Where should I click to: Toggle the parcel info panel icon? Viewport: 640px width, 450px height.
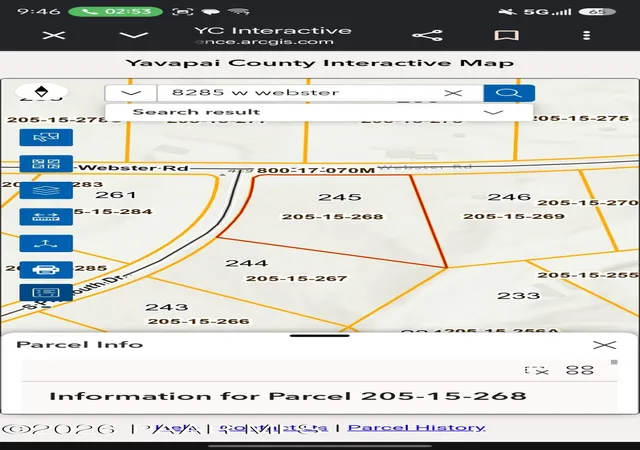[46, 292]
